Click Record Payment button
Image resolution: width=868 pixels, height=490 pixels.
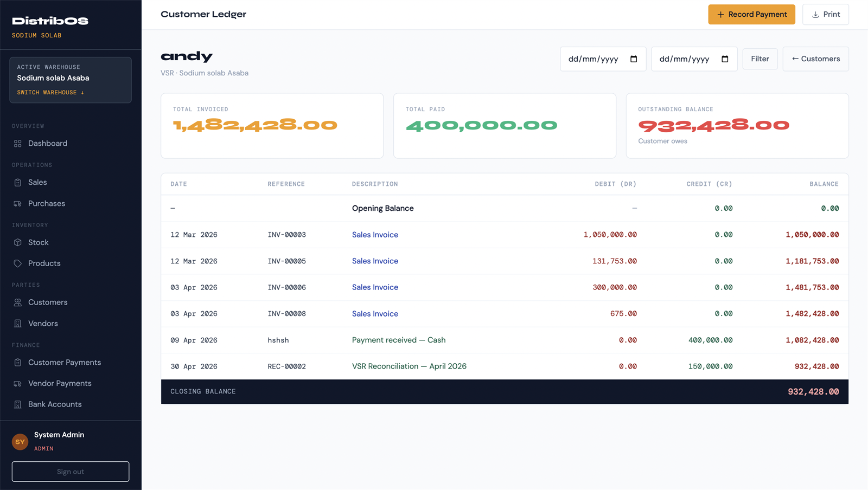751,15
